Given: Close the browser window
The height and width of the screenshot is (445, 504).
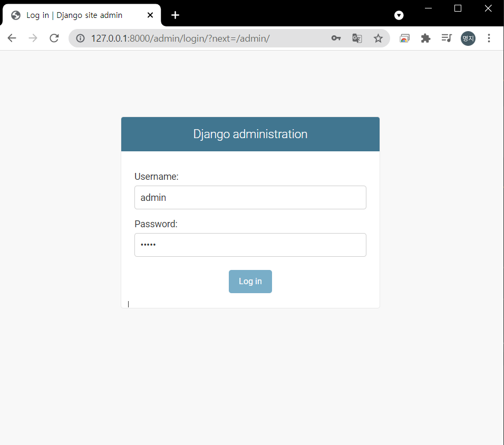Looking at the screenshot, I should click(488, 8).
